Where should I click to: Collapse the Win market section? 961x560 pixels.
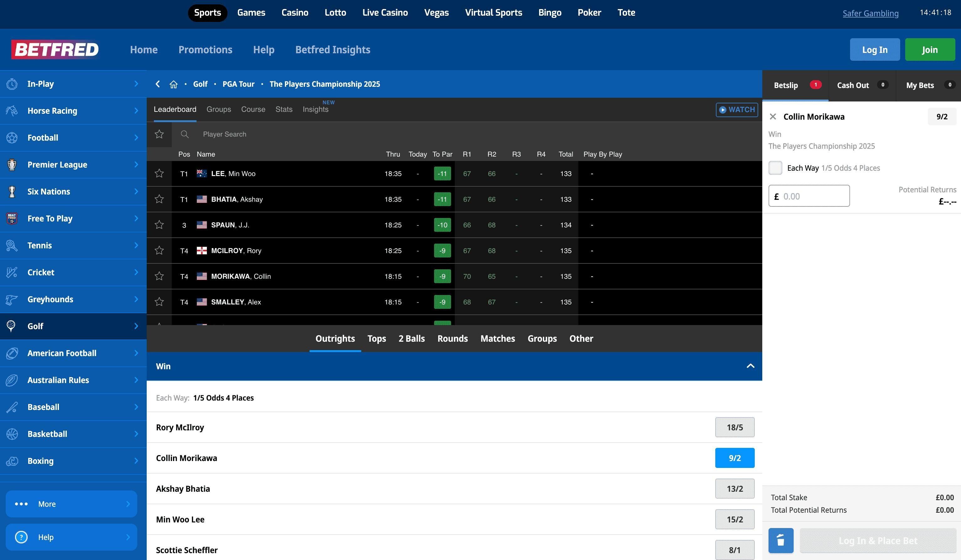pos(750,366)
